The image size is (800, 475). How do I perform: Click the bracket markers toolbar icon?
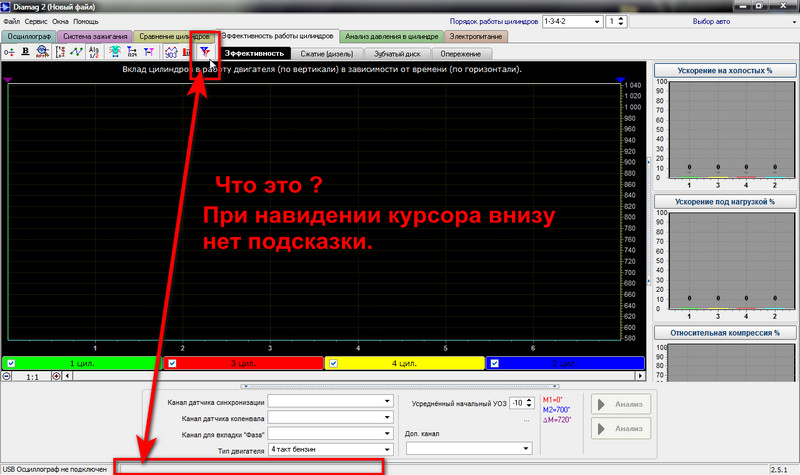coord(60,52)
